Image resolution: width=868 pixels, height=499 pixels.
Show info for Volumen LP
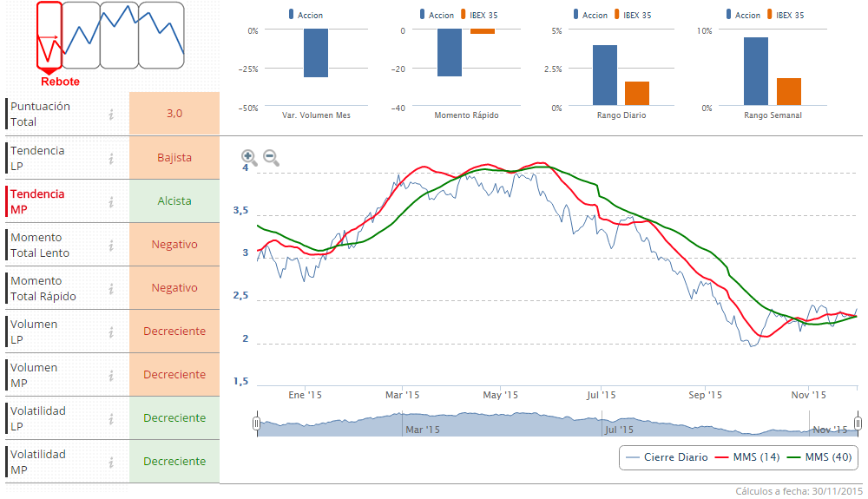point(111,332)
